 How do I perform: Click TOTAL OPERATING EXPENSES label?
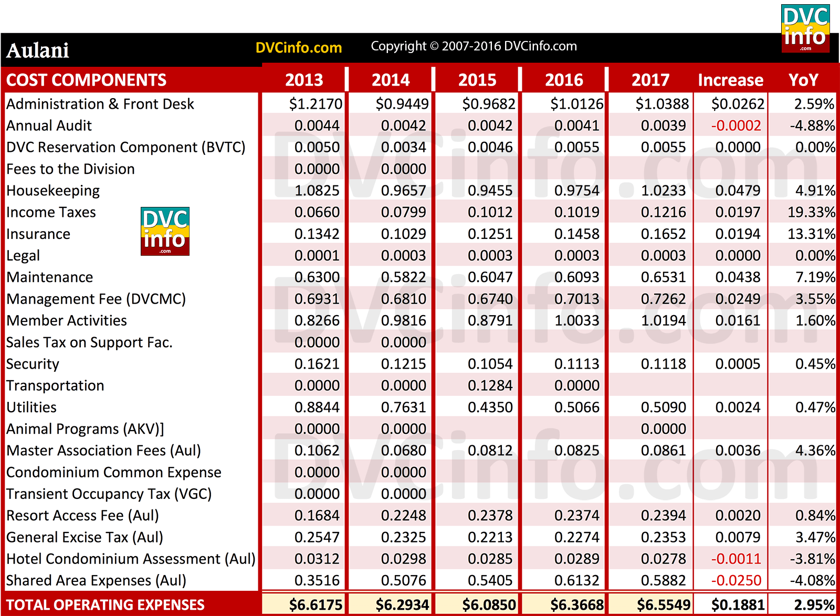[x=106, y=605]
